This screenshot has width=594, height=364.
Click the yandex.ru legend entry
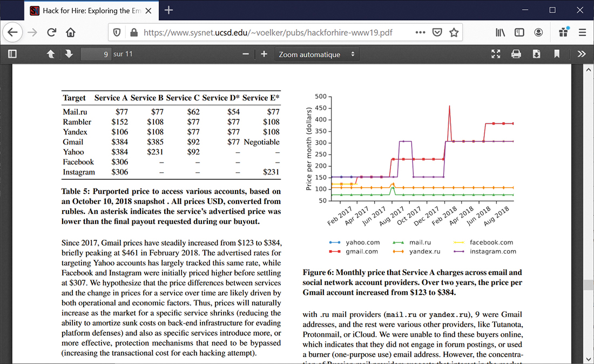click(416, 252)
